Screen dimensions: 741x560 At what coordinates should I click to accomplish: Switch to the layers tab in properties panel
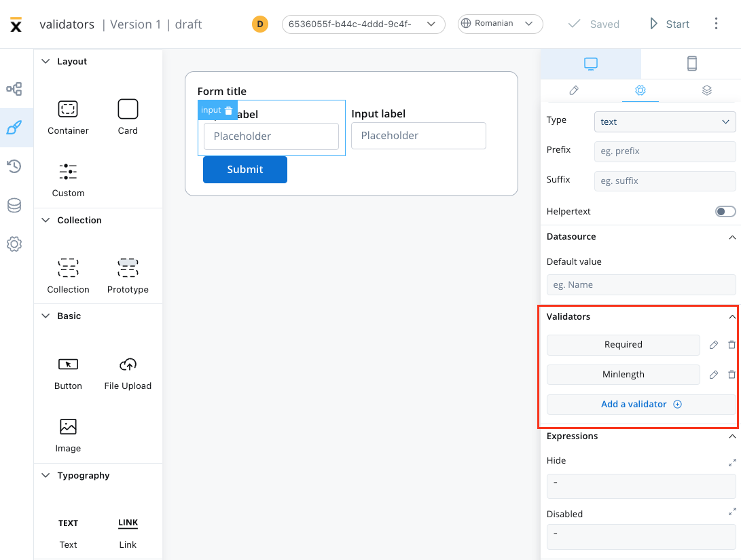tap(706, 90)
